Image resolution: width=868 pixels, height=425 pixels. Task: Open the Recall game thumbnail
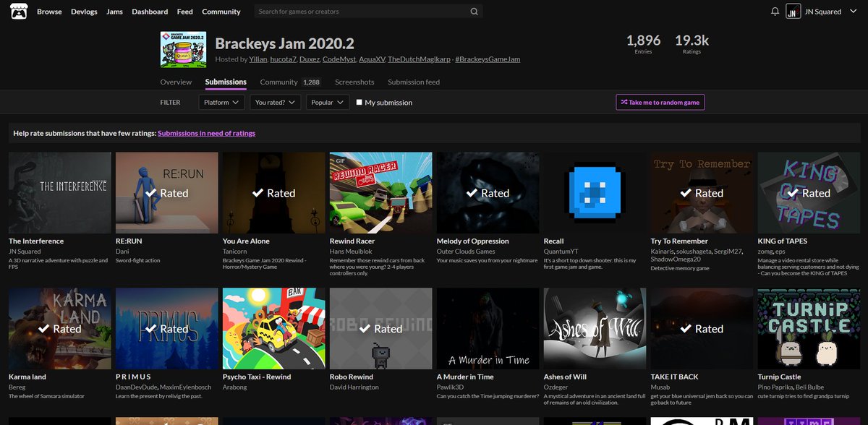(595, 193)
